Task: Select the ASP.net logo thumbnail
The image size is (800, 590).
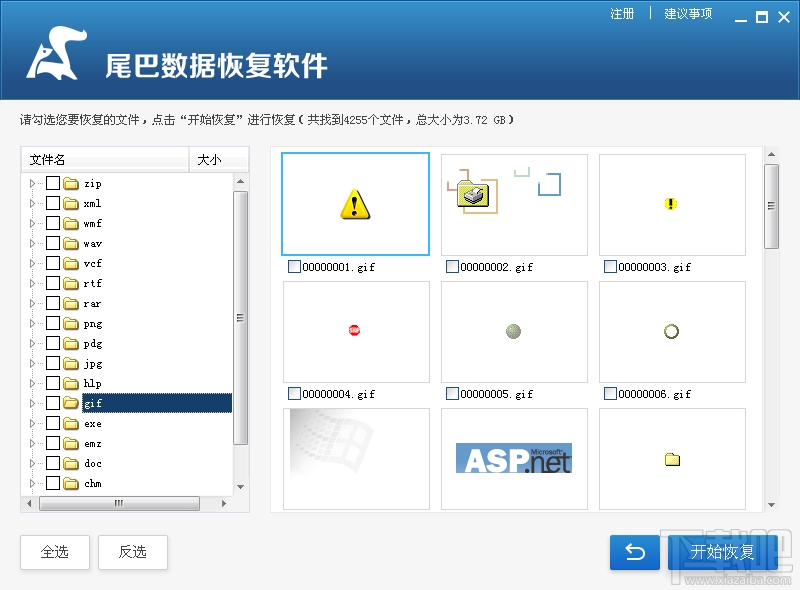Action: point(514,458)
